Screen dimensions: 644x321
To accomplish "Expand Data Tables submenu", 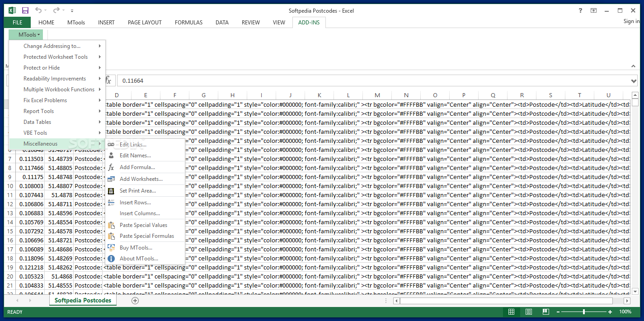I will click(x=57, y=122).
